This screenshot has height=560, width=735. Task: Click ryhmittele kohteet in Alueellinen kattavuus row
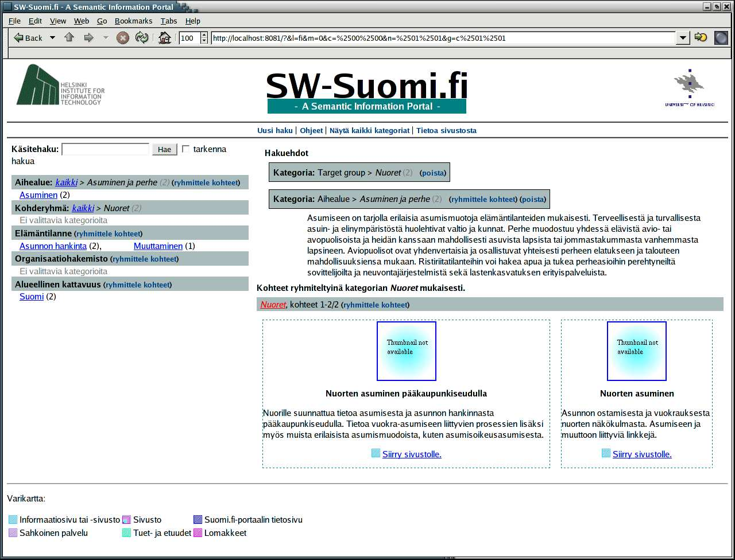click(x=137, y=285)
